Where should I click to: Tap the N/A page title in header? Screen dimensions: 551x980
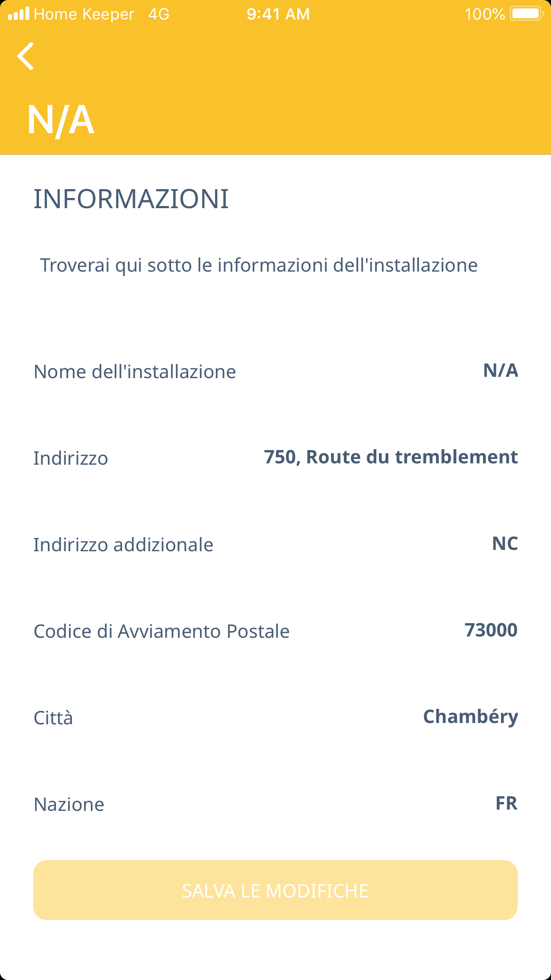[x=61, y=120]
